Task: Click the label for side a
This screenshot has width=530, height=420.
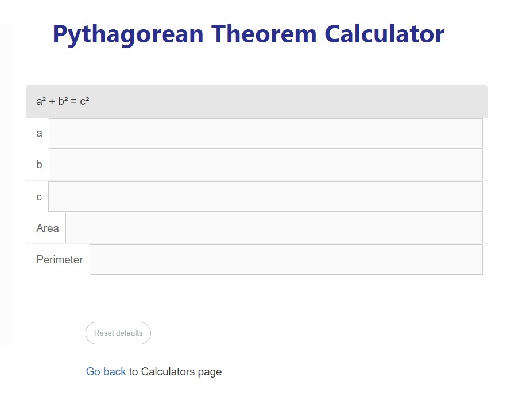Action: tap(39, 133)
